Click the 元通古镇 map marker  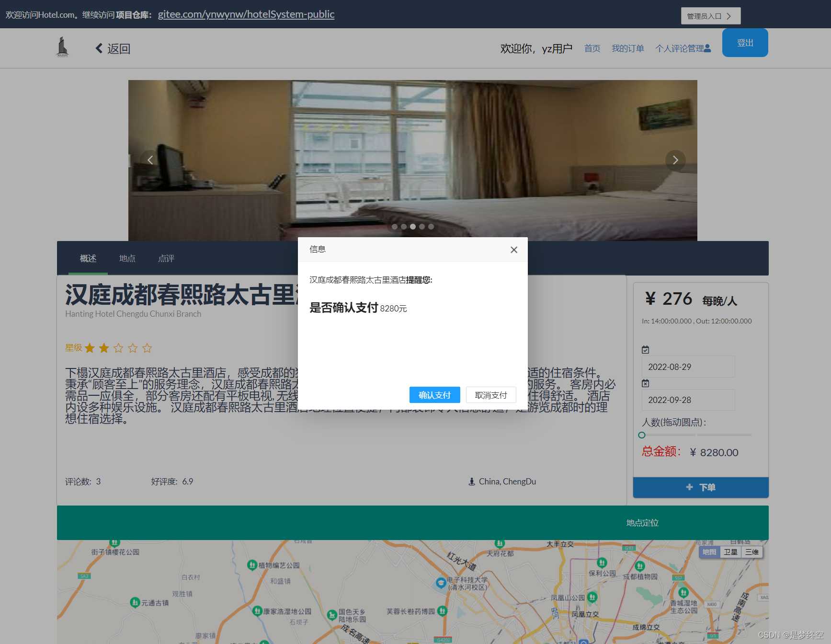(x=135, y=602)
